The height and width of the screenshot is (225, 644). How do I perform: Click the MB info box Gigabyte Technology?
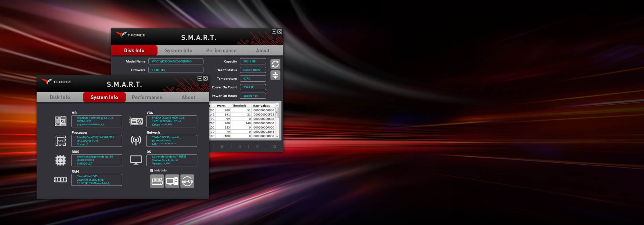(x=97, y=121)
